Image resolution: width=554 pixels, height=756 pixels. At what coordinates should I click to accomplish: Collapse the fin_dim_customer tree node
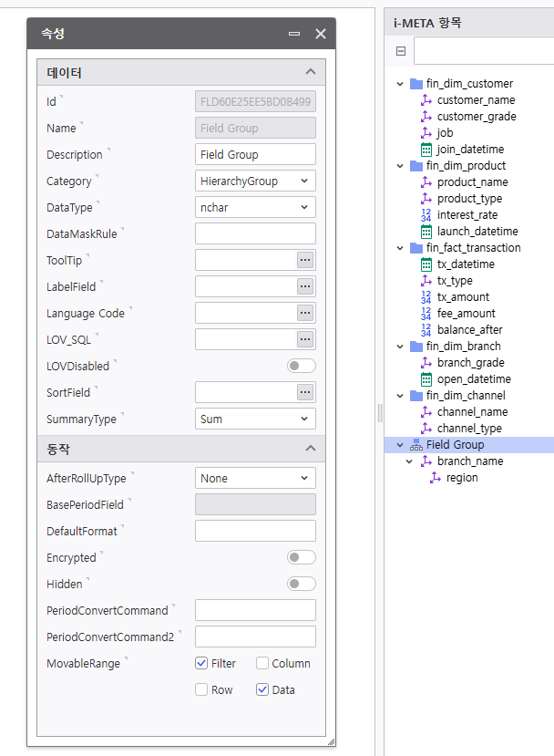coord(400,84)
